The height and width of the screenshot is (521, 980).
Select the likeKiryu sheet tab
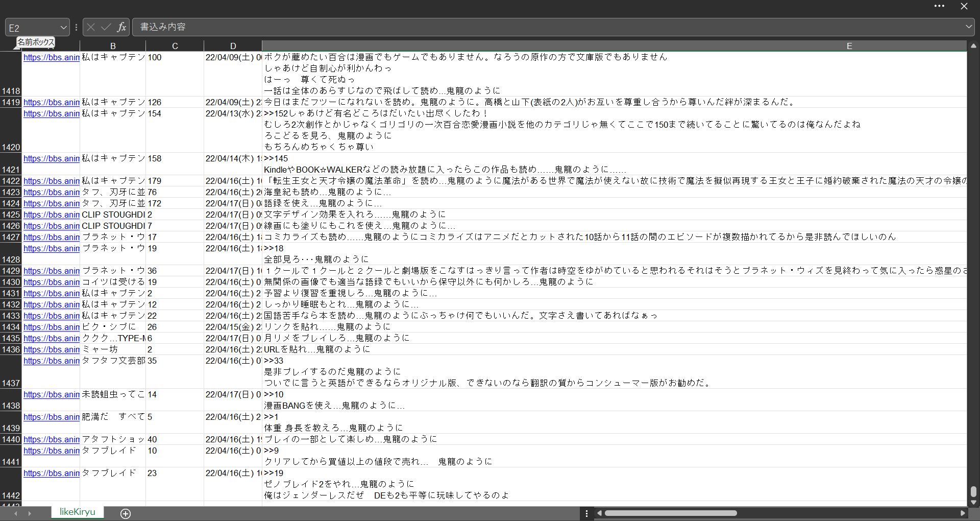click(77, 512)
